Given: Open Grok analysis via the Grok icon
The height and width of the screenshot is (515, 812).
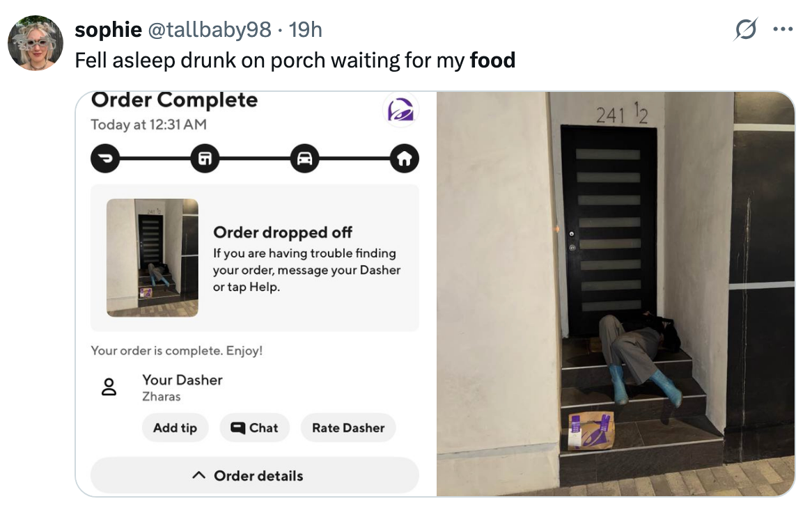Looking at the screenshot, I should coord(745,29).
